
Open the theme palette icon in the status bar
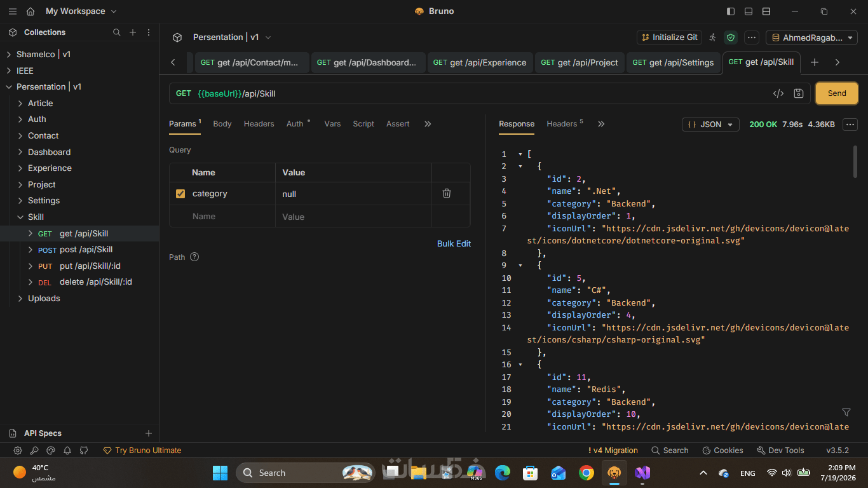tap(51, 451)
